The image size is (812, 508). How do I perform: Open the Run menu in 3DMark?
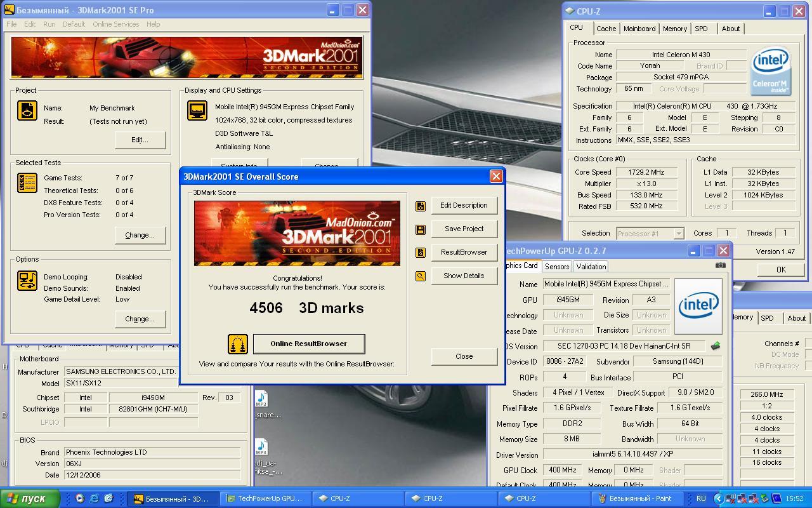click(49, 24)
